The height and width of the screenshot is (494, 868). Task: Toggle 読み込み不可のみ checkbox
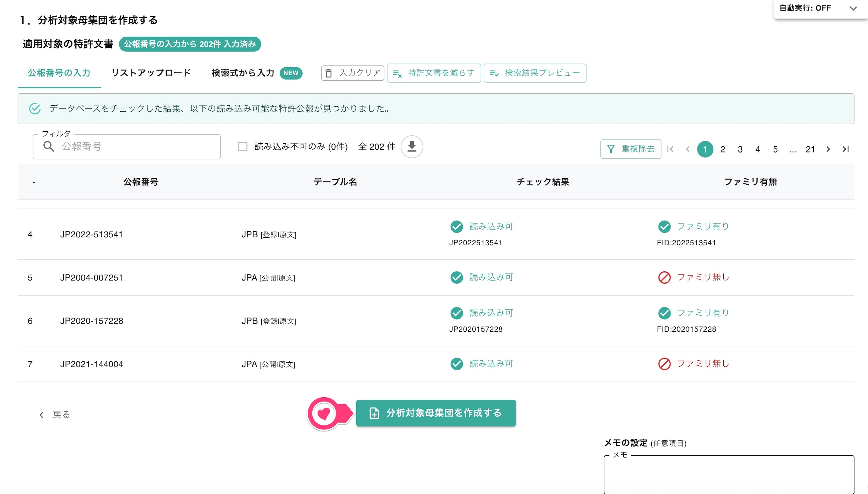[242, 147]
